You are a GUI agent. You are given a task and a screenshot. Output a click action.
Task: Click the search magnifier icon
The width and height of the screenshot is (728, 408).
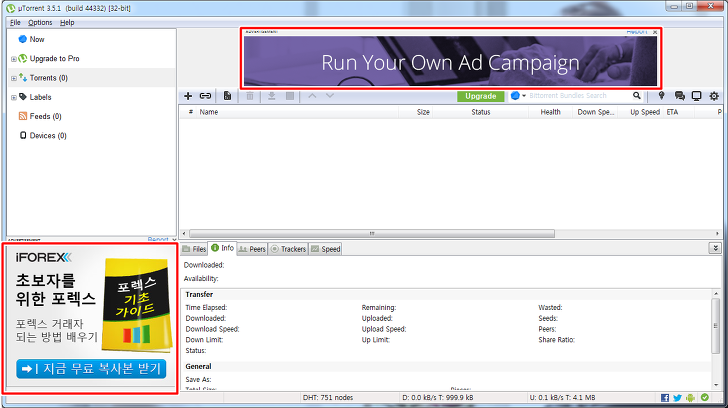(x=637, y=96)
